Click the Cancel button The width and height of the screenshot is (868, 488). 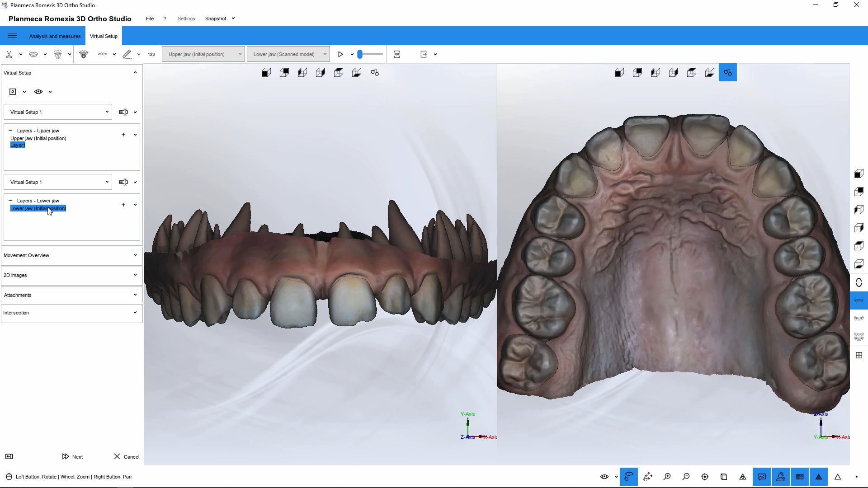[x=127, y=456]
